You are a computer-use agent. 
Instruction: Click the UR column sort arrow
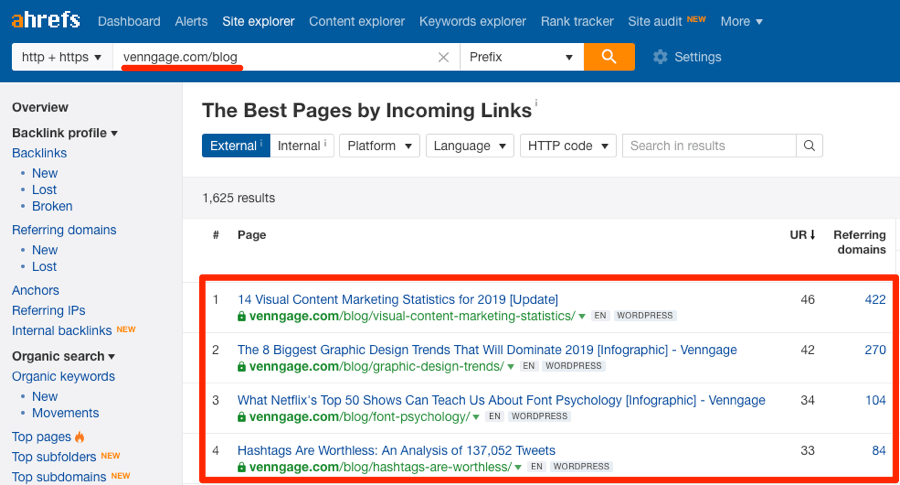pyautogui.click(x=812, y=235)
